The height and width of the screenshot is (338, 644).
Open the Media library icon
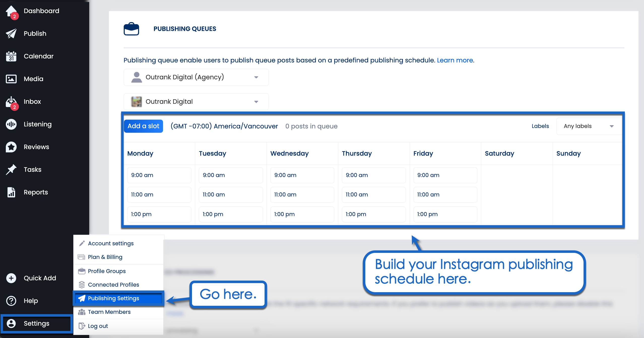[11, 79]
